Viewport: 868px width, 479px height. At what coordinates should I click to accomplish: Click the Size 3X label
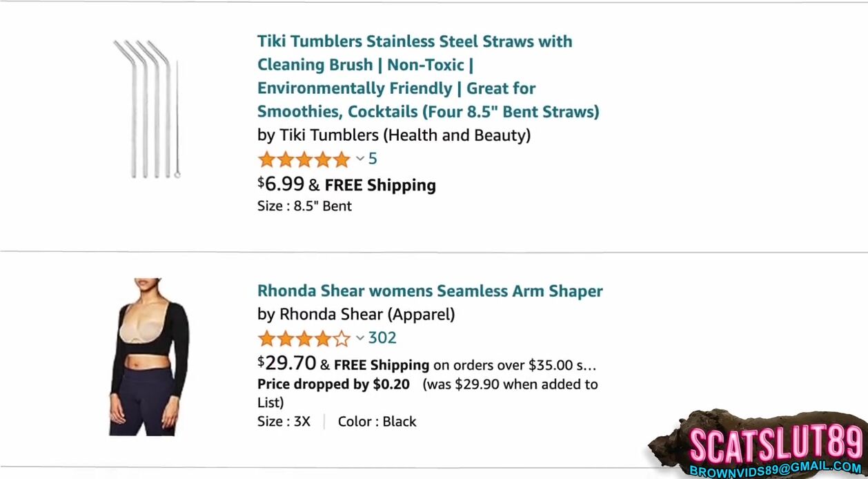coord(284,422)
